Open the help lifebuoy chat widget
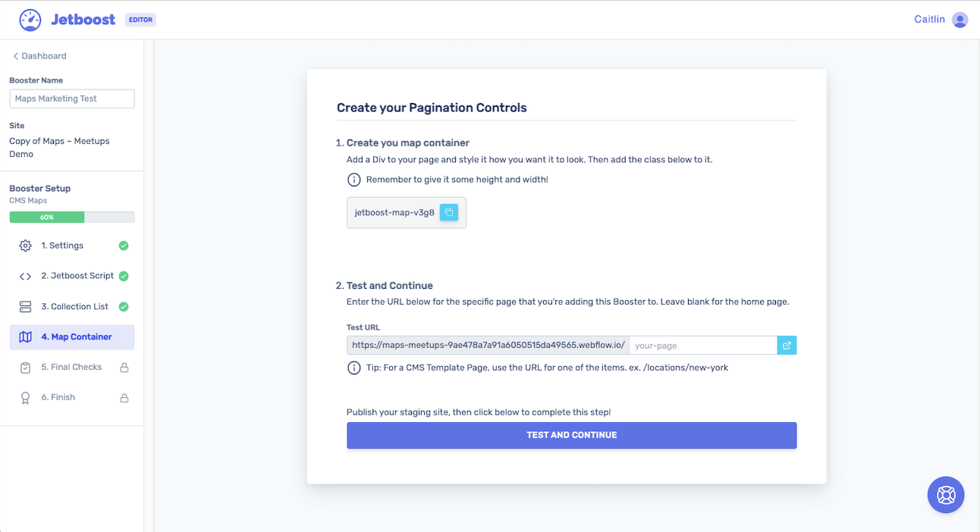Viewport: 980px width, 532px height. tap(946, 495)
